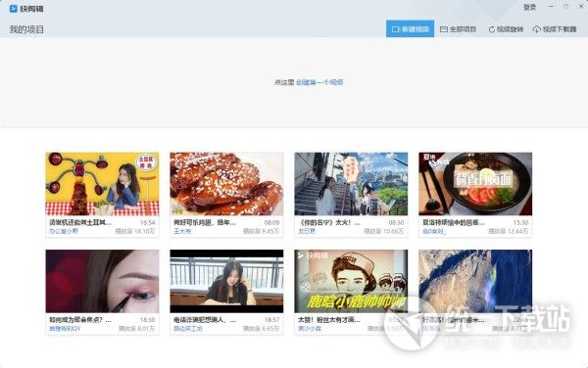This screenshot has height=368, width=588.
Task: Click author name 王大炮
Action: 182,231
